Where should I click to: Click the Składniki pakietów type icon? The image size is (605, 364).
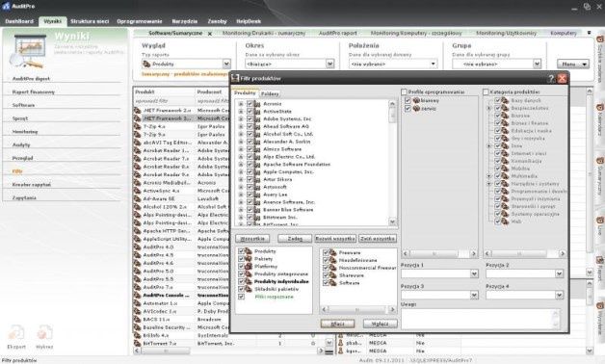click(249, 289)
